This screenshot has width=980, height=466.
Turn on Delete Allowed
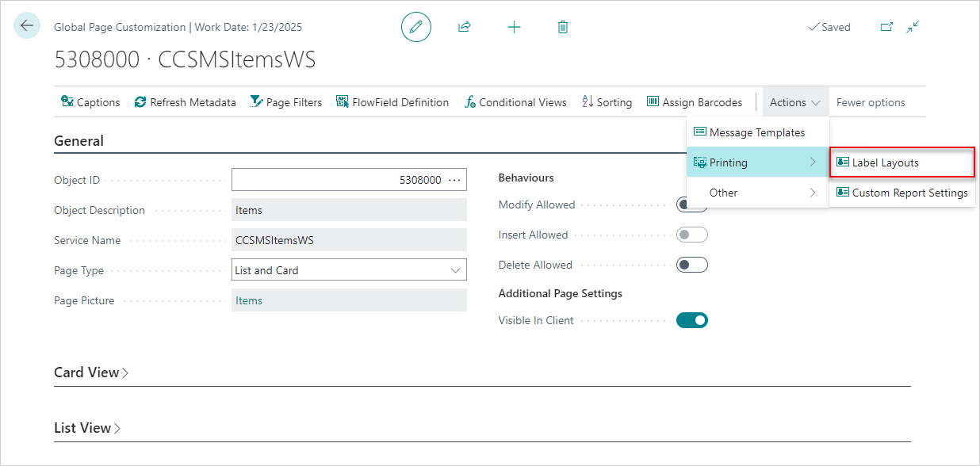coord(691,264)
